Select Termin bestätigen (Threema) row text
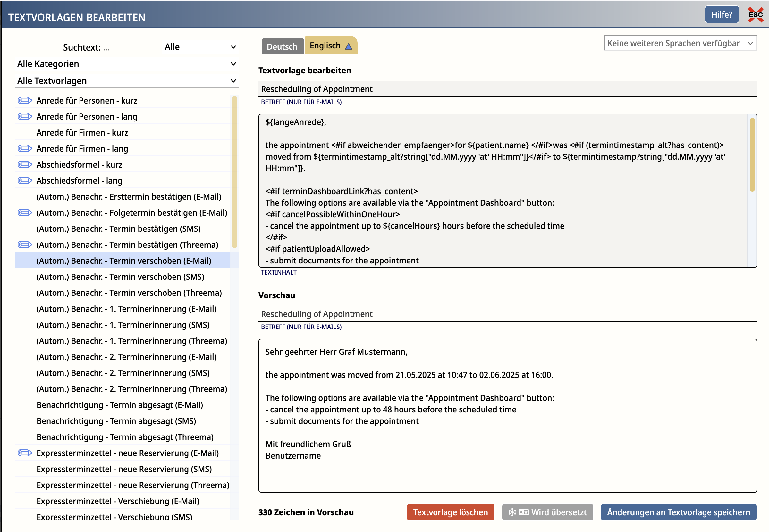 (127, 244)
